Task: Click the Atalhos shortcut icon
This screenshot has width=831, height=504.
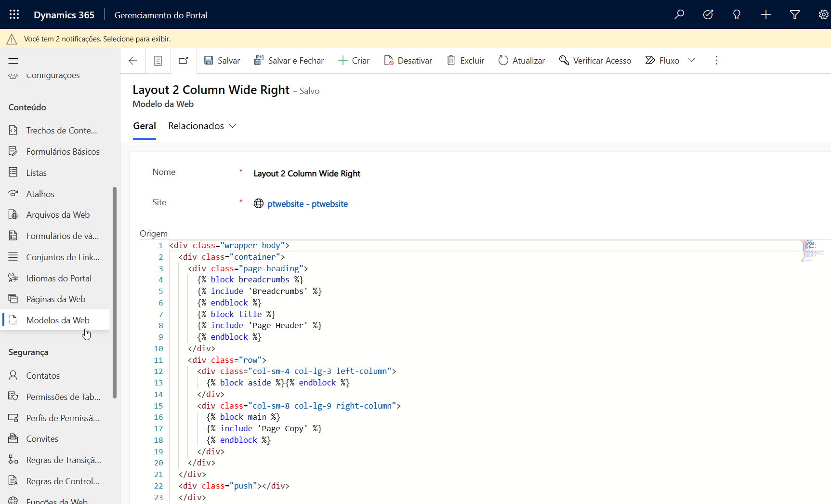Action: click(13, 194)
